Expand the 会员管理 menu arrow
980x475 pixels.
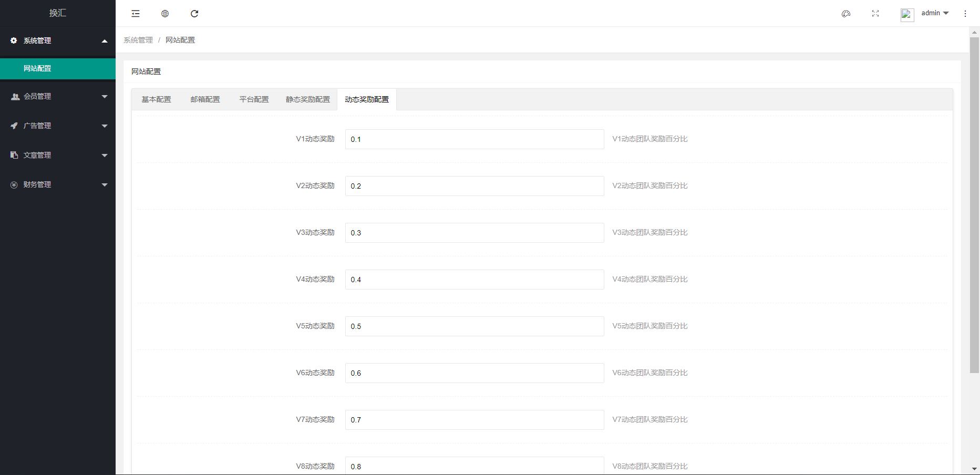105,97
